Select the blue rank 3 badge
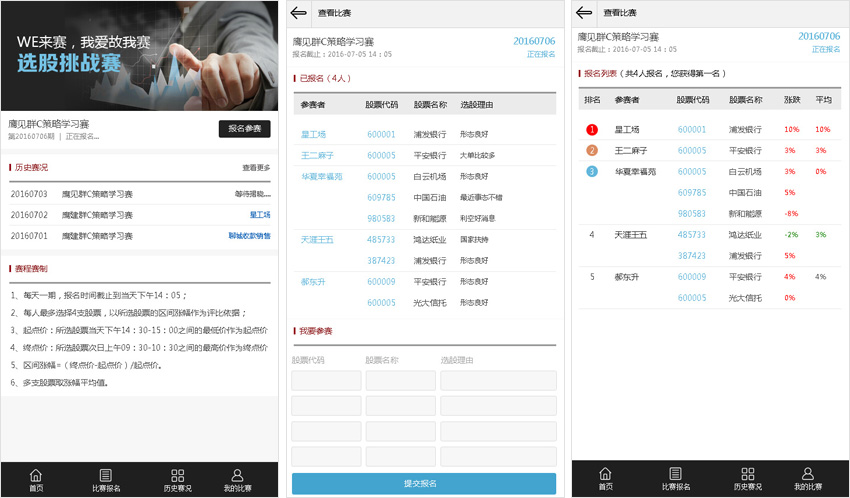The height and width of the screenshot is (498, 850). coord(591,172)
